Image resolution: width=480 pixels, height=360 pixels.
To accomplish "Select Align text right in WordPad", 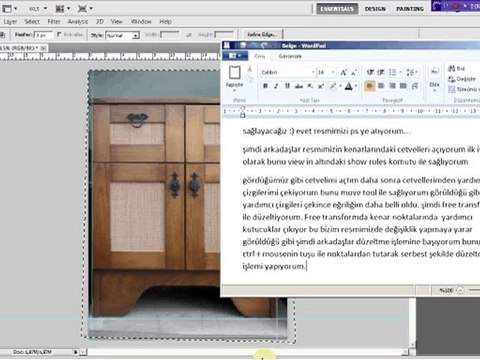I will [x=392, y=86].
